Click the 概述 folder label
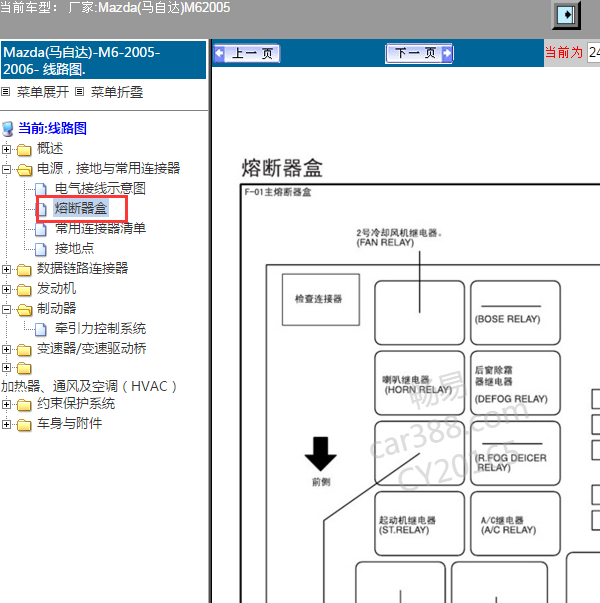Viewport: 600px width, 603px height. point(50,148)
